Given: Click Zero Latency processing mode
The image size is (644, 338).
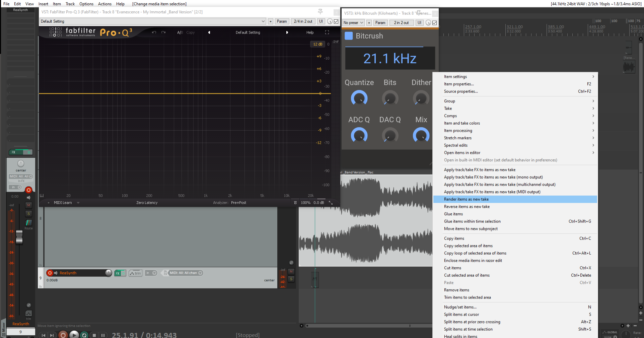Looking at the screenshot, I should [147, 203].
